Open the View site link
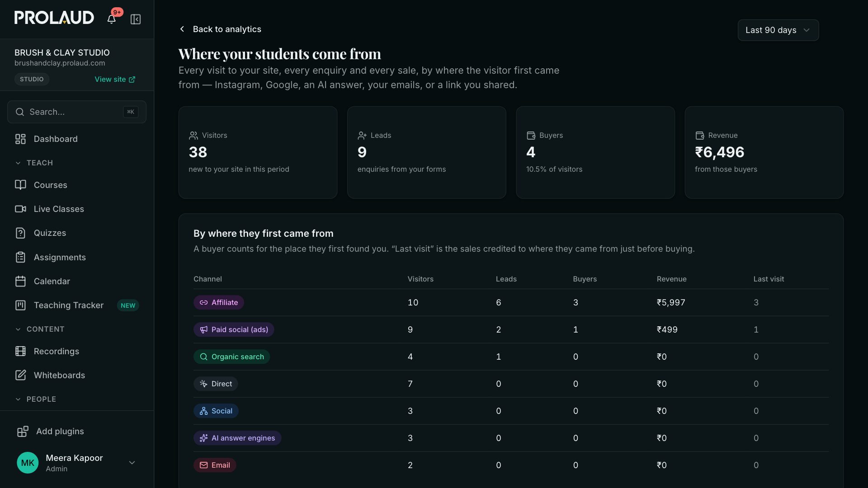Viewport: 868px width, 488px height. point(115,79)
